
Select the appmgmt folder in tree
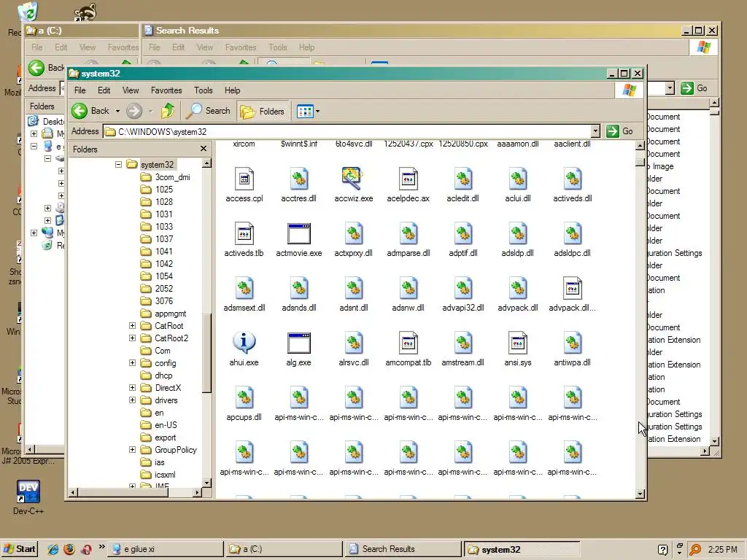click(x=163, y=314)
